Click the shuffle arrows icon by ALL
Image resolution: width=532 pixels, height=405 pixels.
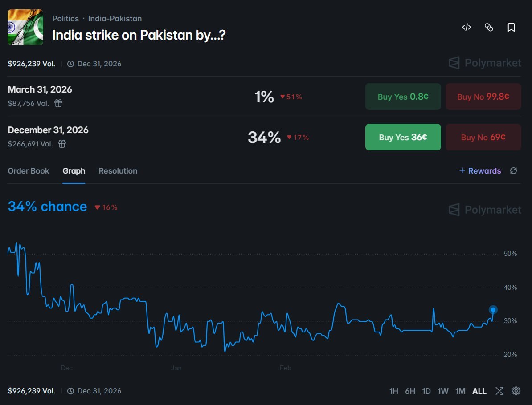pyautogui.click(x=499, y=391)
